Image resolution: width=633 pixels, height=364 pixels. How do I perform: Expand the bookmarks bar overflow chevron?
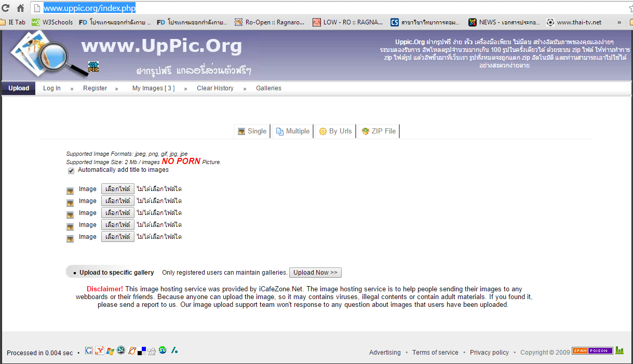[x=619, y=22]
